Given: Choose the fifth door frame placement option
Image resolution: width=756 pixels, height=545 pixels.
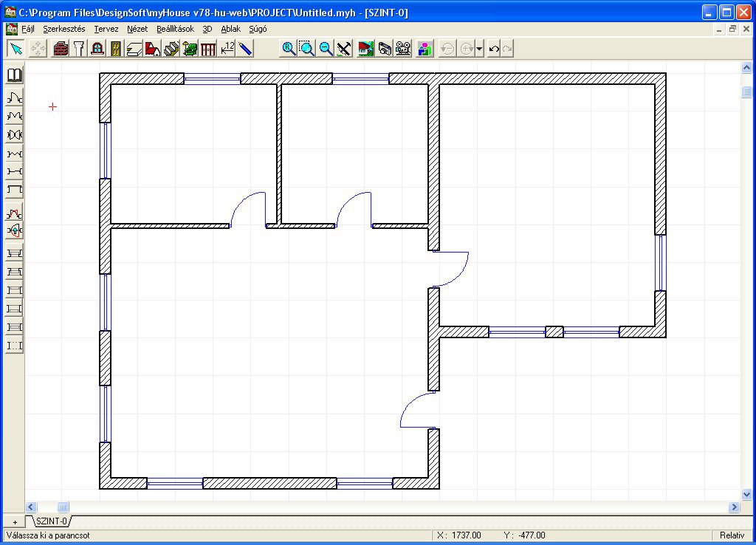Looking at the screenshot, I should (15, 327).
